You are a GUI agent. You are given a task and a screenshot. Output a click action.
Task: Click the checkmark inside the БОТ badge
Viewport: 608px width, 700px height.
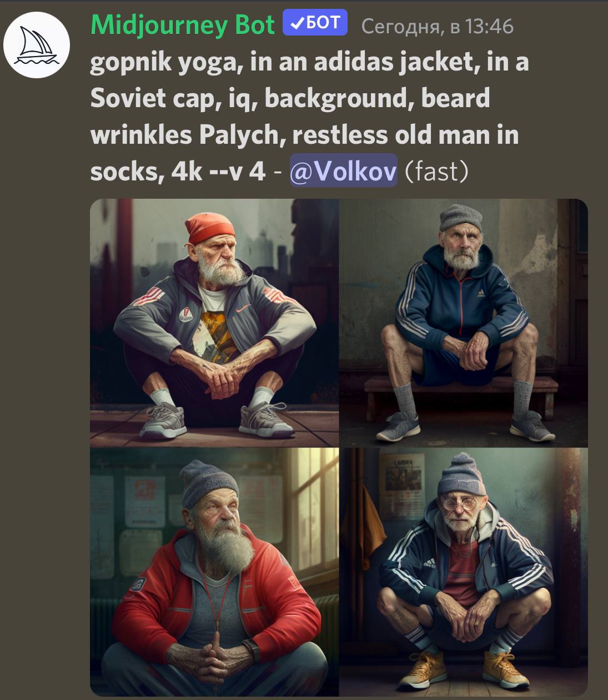[x=297, y=23]
